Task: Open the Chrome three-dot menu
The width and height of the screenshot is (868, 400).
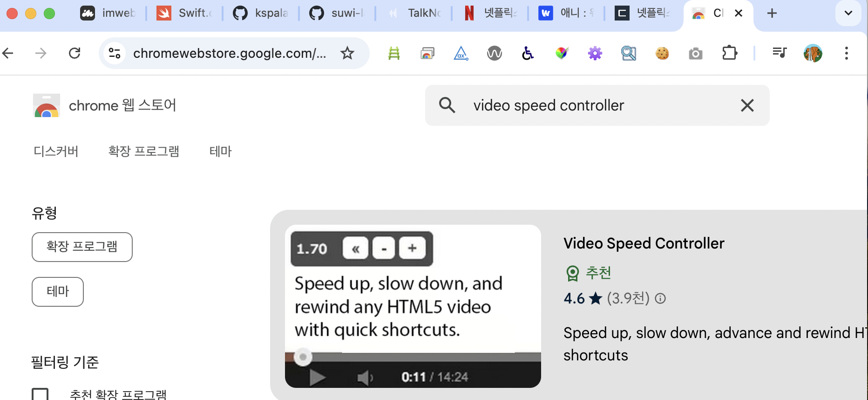Action: pyautogui.click(x=847, y=53)
